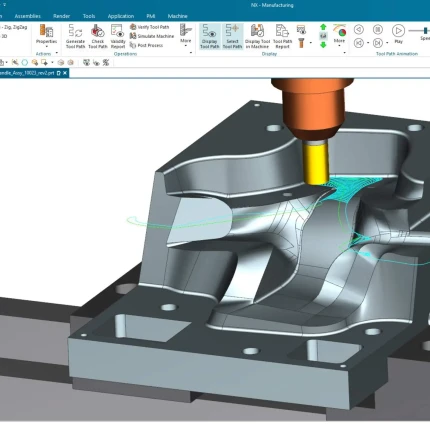Step to previous tool path position
430x430 pixels.
coord(359,43)
